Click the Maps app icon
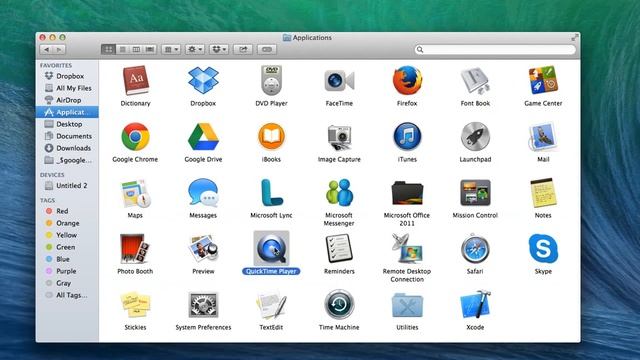640x360 pixels. click(x=135, y=193)
